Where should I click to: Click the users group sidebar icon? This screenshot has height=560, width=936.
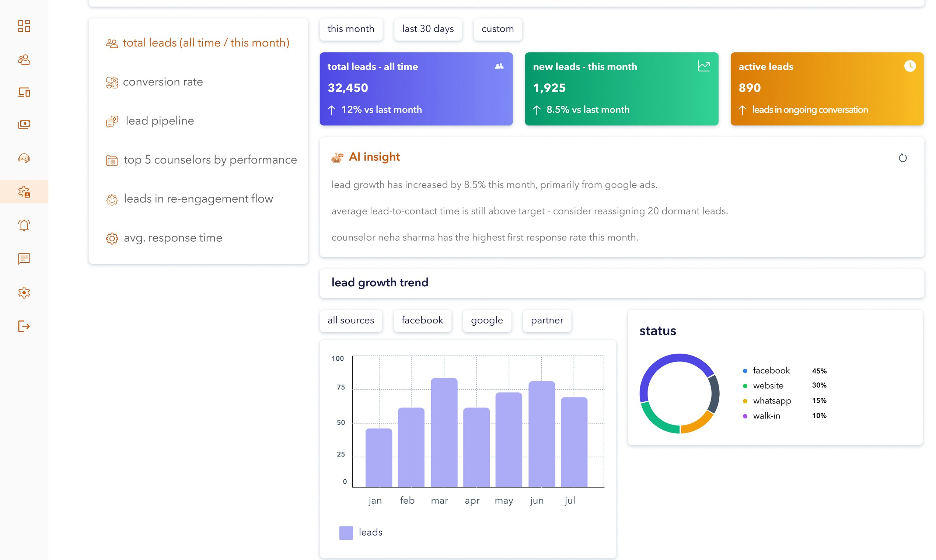pos(24,60)
